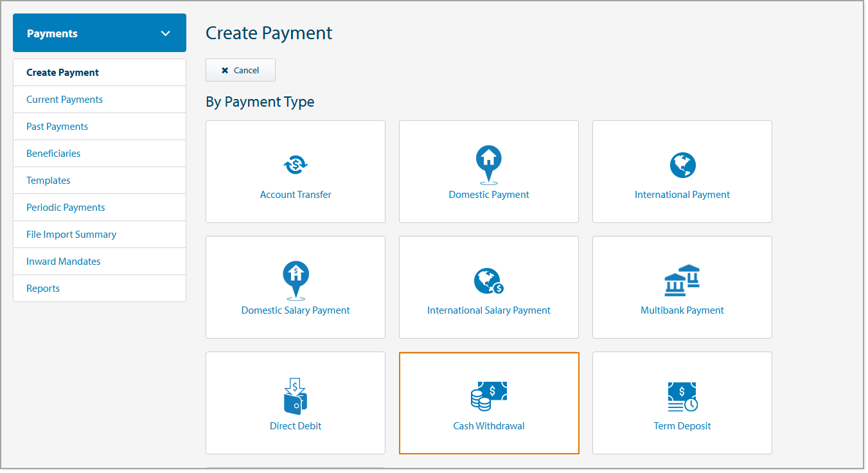View Reports from the sidebar
This screenshot has width=868, height=473.
pyautogui.click(x=43, y=288)
